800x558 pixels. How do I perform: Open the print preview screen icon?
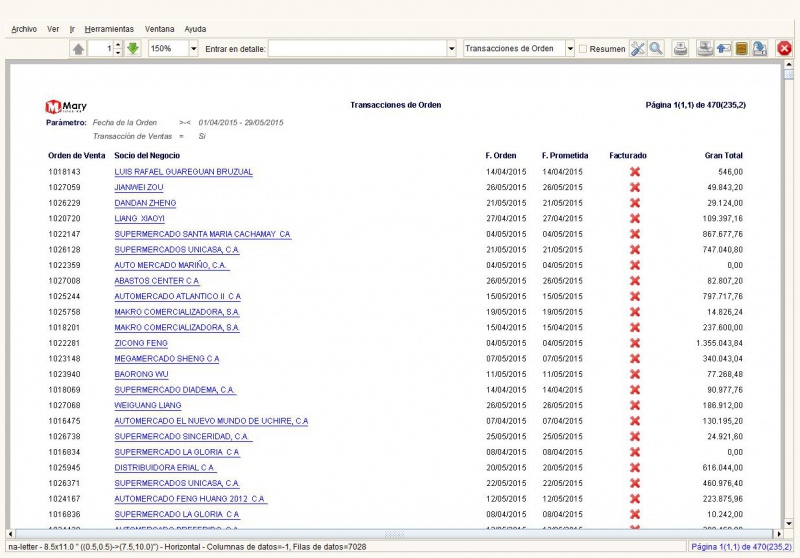click(x=705, y=49)
